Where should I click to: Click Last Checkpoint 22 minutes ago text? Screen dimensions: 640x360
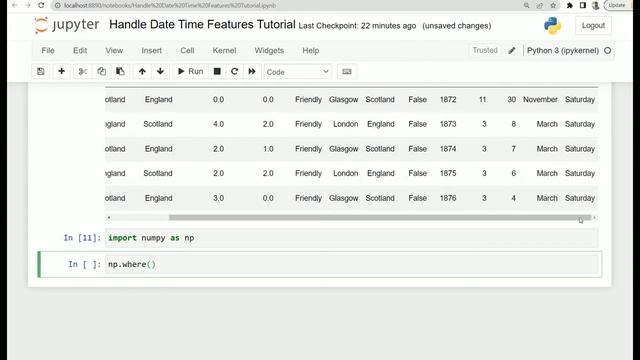point(357,26)
